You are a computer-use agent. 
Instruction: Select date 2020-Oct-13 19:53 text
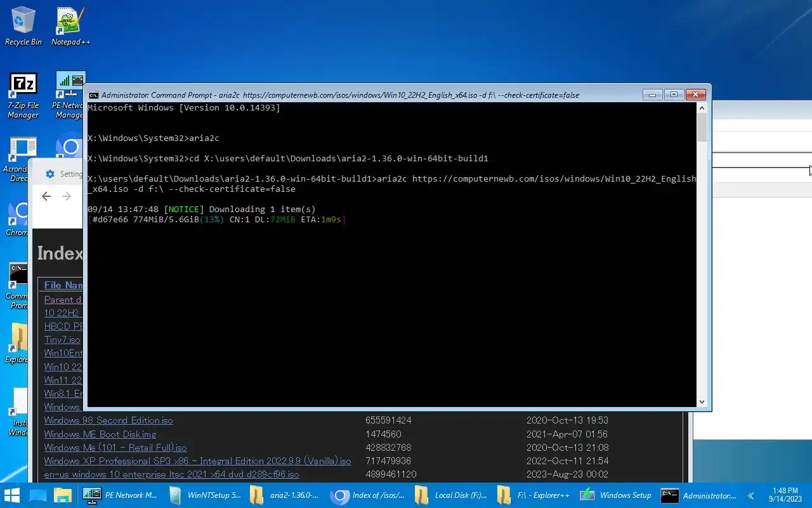tap(567, 420)
